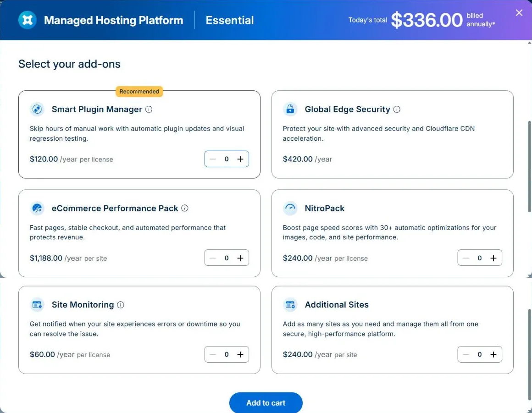The width and height of the screenshot is (532, 413).
Task: Click the eCommerce Performance Pack quantity field
Action: pyautogui.click(x=227, y=258)
